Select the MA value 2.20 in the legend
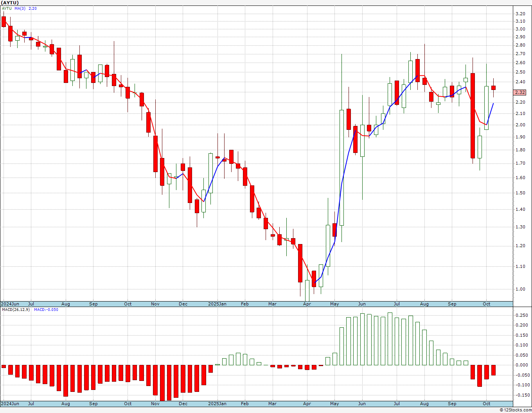 coord(32,8)
